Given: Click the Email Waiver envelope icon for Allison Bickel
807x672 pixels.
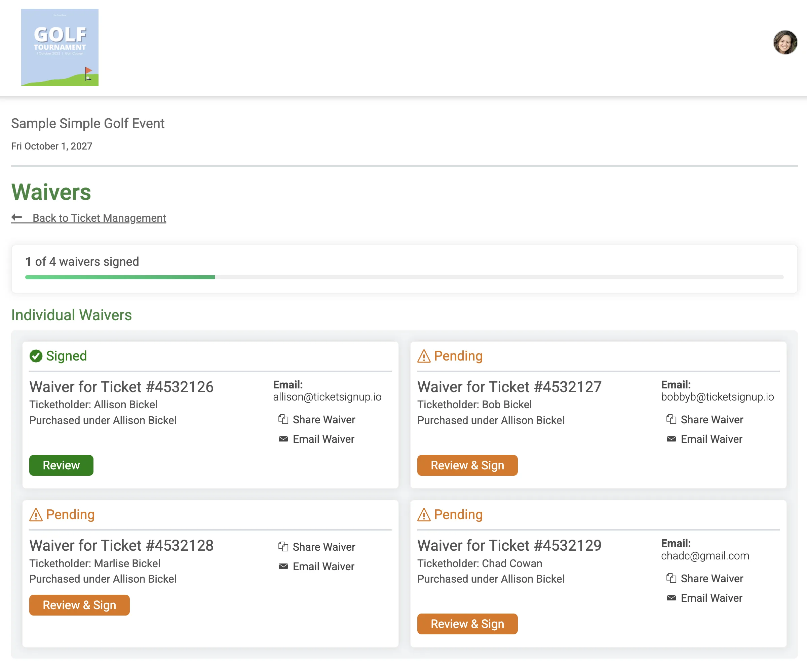Looking at the screenshot, I should point(283,439).
